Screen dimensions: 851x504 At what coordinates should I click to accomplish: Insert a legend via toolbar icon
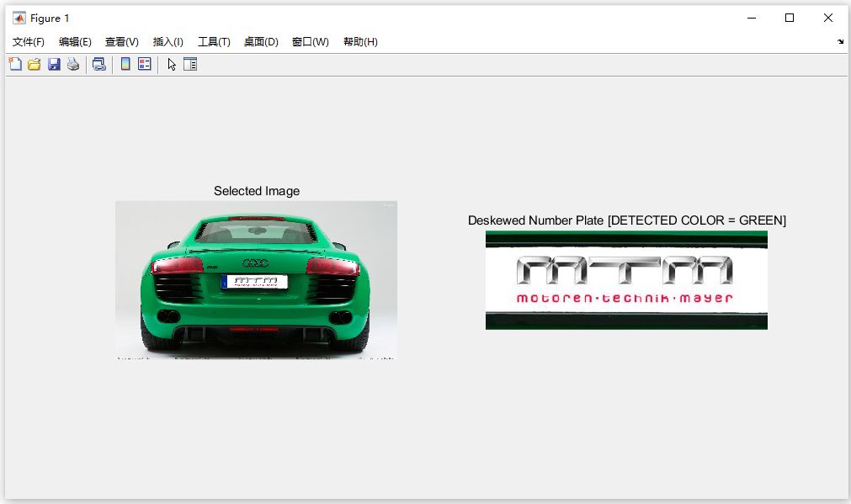(x=145, y=65)
